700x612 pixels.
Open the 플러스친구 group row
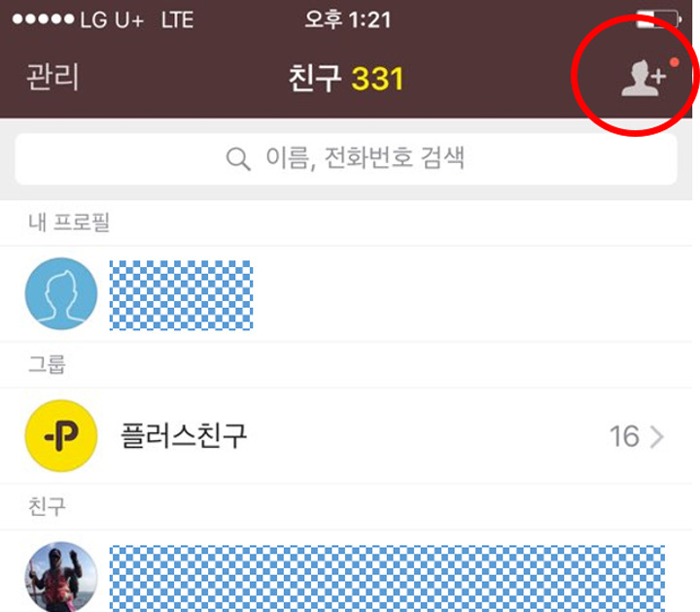tap(346, 436)
